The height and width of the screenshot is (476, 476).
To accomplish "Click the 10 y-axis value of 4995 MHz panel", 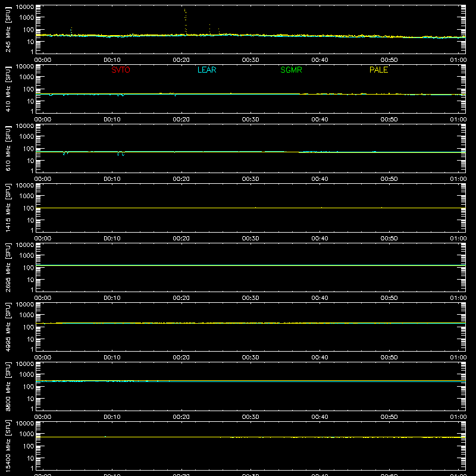I will coord(30,339).
